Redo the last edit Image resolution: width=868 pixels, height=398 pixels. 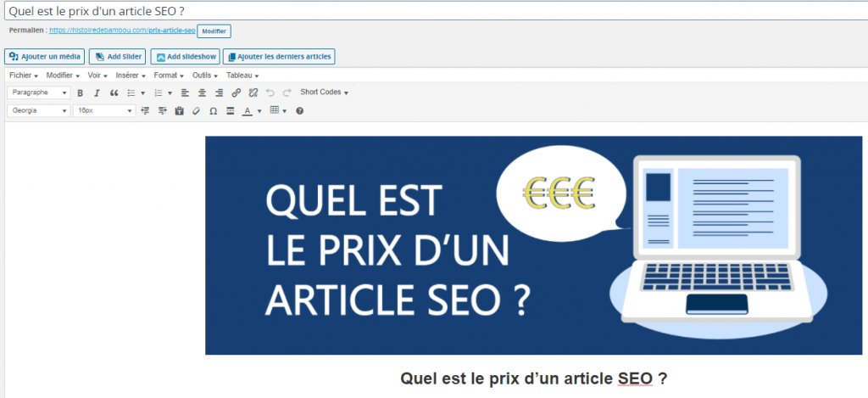[x=287, y=93]
